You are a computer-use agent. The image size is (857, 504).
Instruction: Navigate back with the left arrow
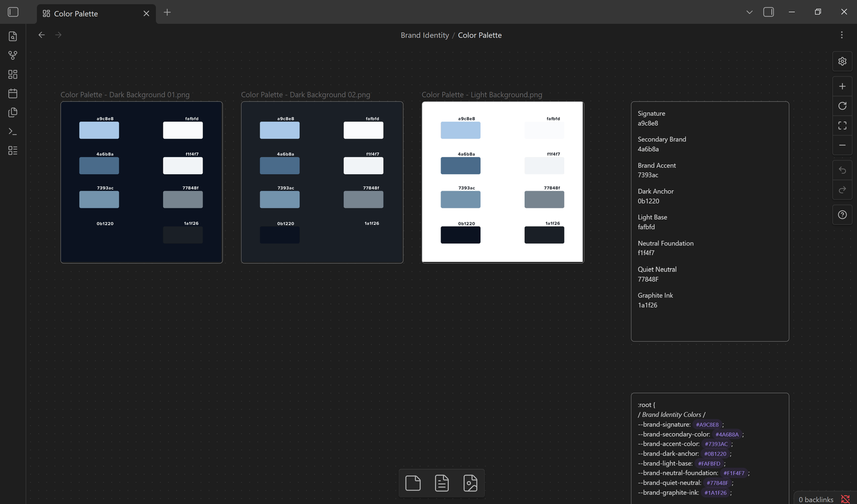point(42,35)
